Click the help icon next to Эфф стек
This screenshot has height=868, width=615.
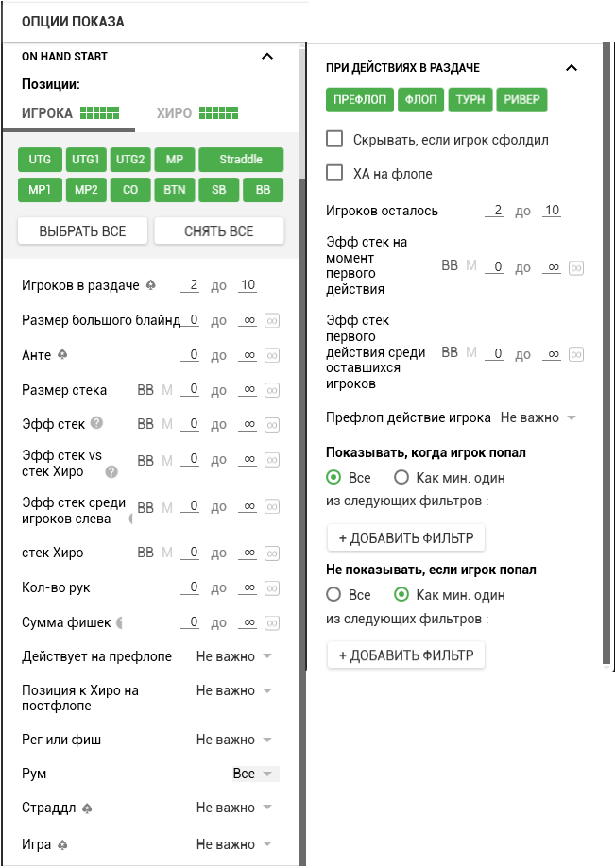(x=96, y=424)
